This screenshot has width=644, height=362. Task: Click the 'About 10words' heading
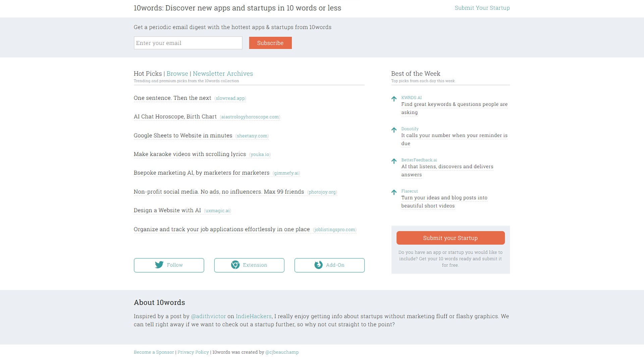(159, 302)
